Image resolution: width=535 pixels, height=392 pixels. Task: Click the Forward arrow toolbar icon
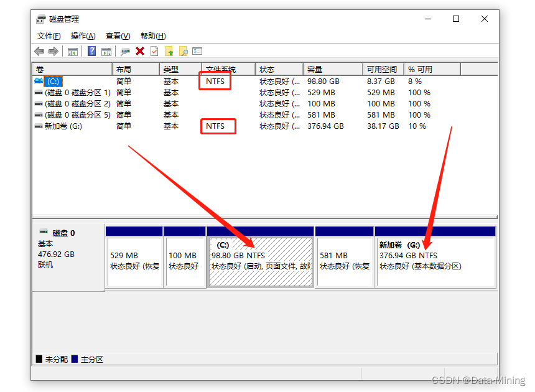(x=53, y=52)
